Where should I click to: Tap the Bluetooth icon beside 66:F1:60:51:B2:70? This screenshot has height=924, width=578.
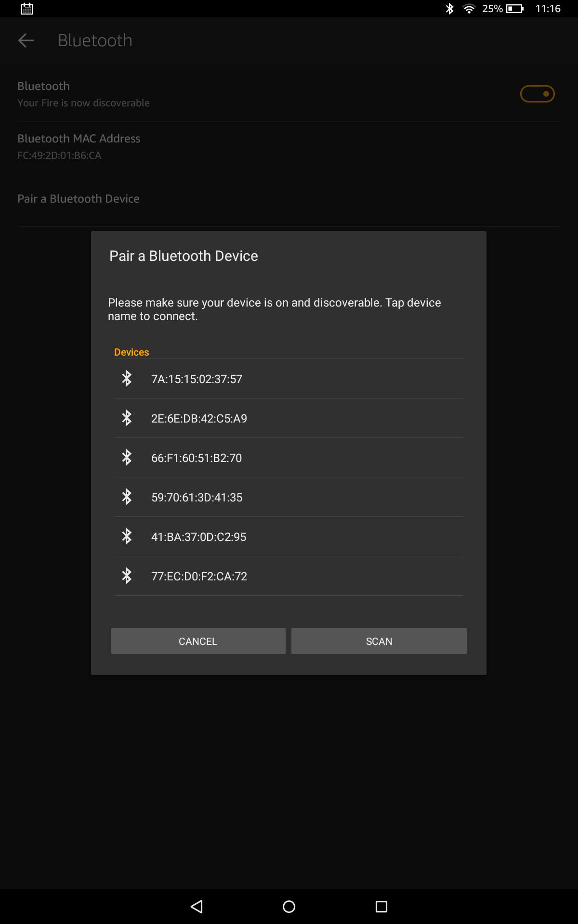(x=127, y=457)
